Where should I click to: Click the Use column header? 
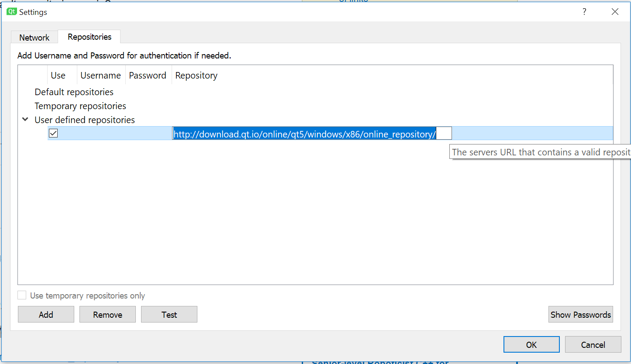62,76
